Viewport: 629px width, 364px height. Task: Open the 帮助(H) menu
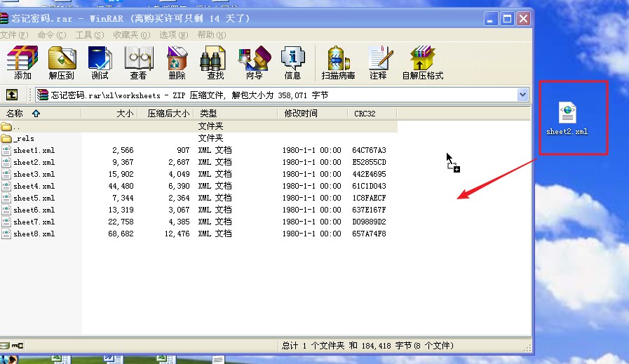(211, 35)
